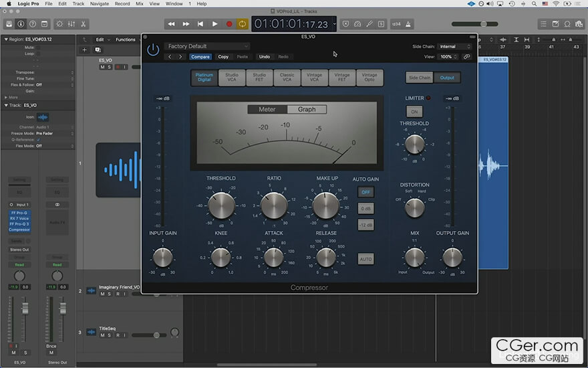
Task: Click the Undo button in plug-in header
Action: tap(265, 57)
